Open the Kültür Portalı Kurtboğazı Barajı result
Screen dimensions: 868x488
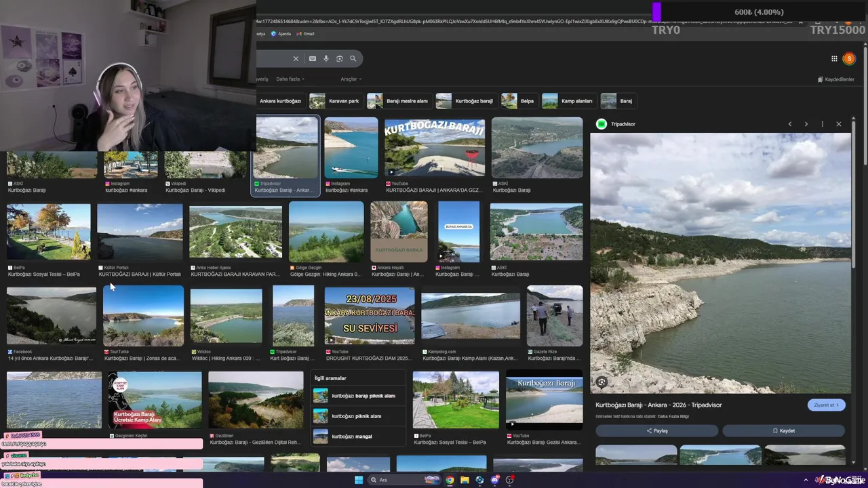point(140,232)
